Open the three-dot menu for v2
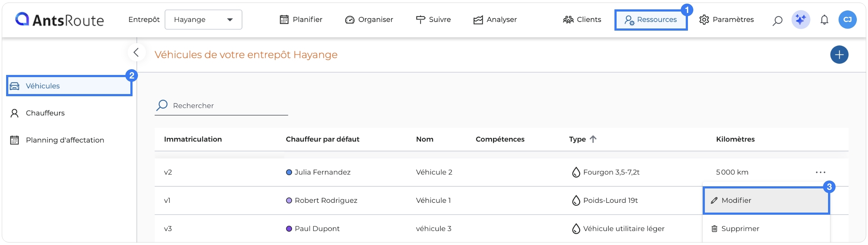Viewport: 868px width, 245px height. coord(820,172)
